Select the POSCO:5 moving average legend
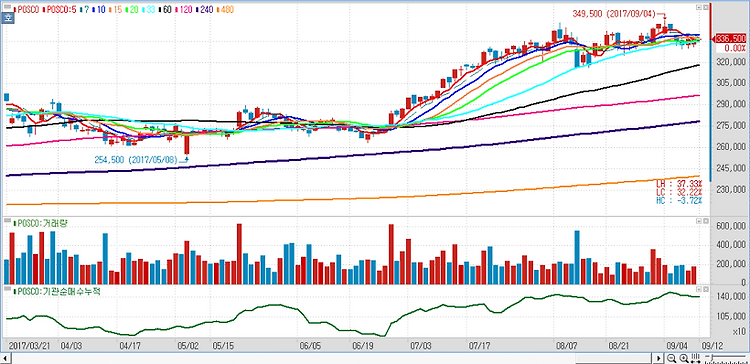Image resolution: width=750 pixels, height=364 pixels. point(59,10)
